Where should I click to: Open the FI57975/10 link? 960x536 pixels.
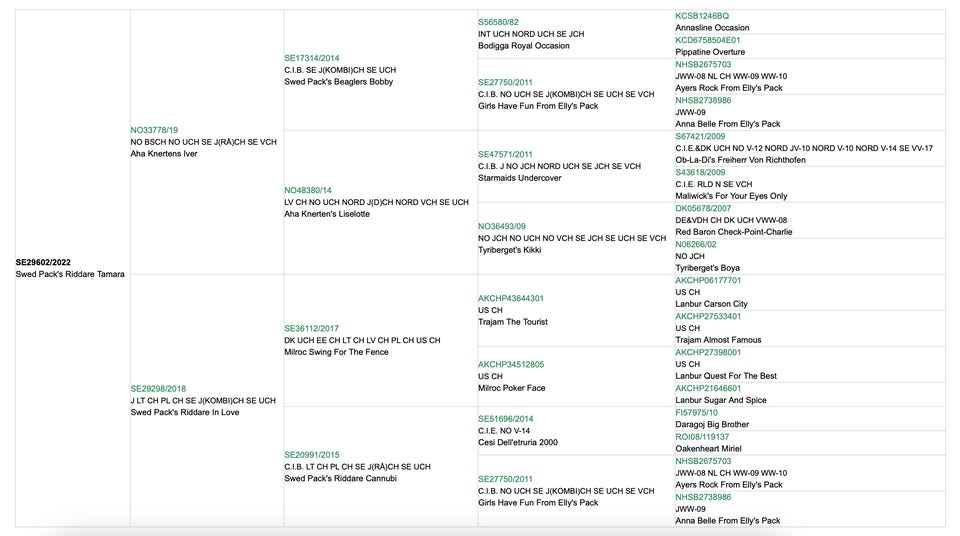(x=697, y=413)
